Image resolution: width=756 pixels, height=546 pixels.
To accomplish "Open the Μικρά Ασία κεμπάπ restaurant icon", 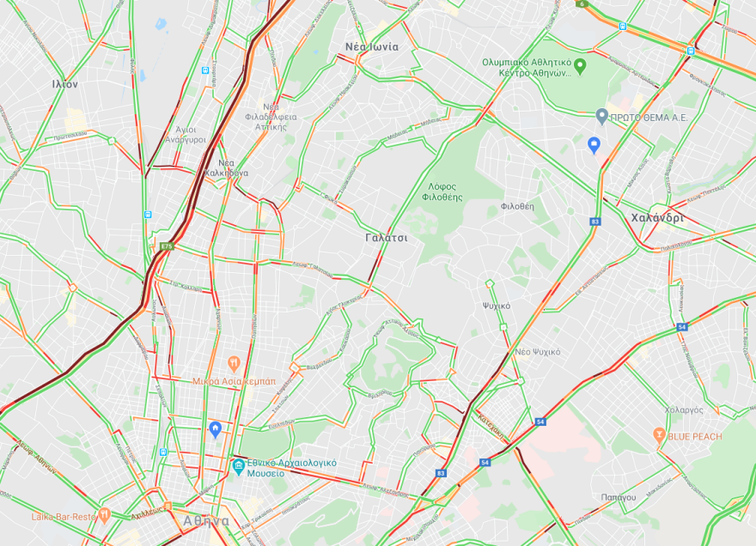I will 234,364.
